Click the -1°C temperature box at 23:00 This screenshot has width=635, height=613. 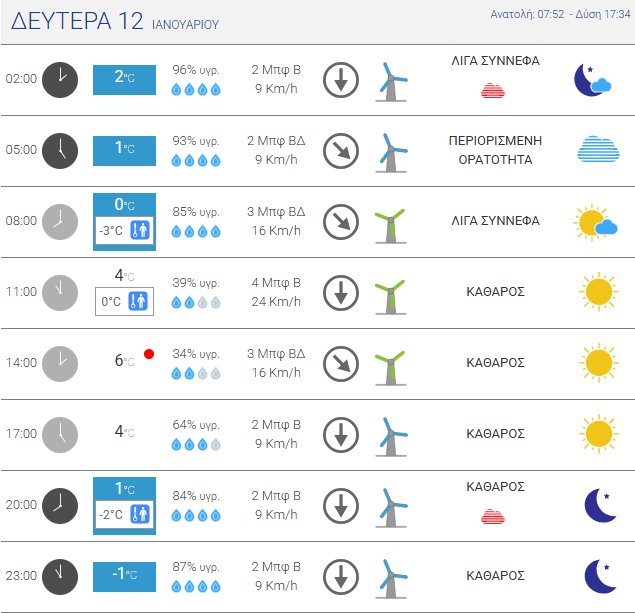124,575
